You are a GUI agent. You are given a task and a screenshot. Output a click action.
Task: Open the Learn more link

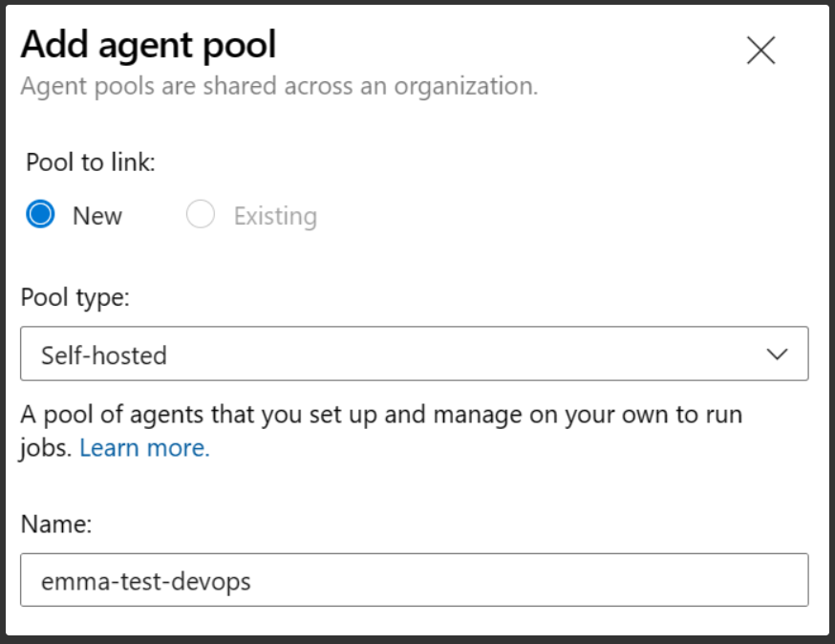145,448
